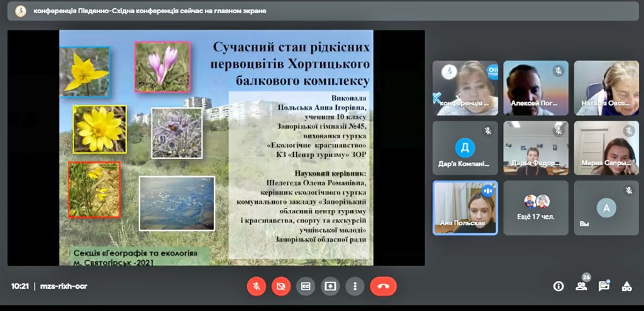This screenshot has width=644, height=311.
Task: Click the presenter avatar in top banner
Action: [x=21, y=11]
